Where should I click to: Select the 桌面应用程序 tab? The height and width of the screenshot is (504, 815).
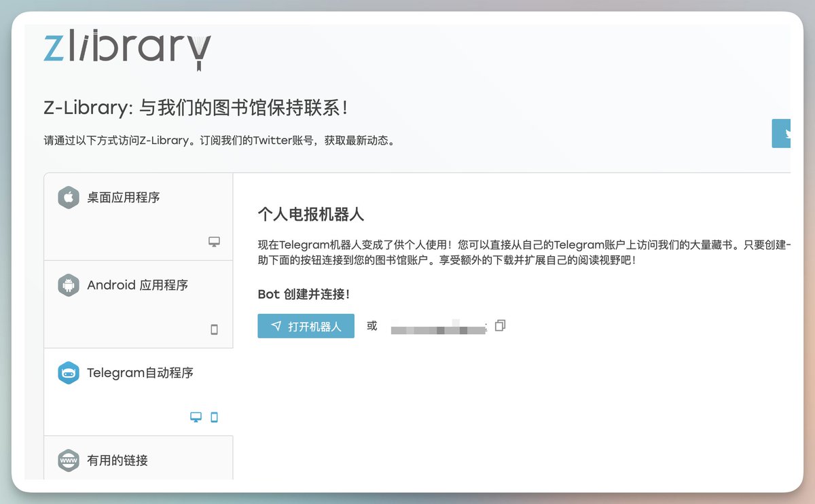point(139,217)
